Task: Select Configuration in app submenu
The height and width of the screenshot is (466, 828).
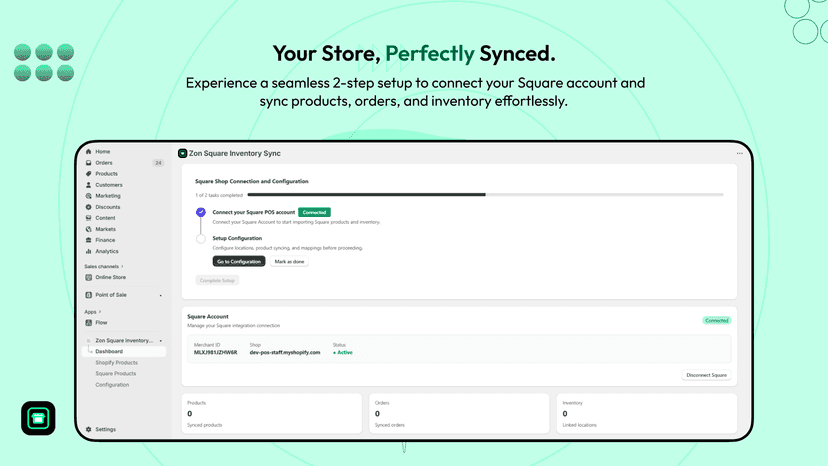Action: [x=112, y=385]
